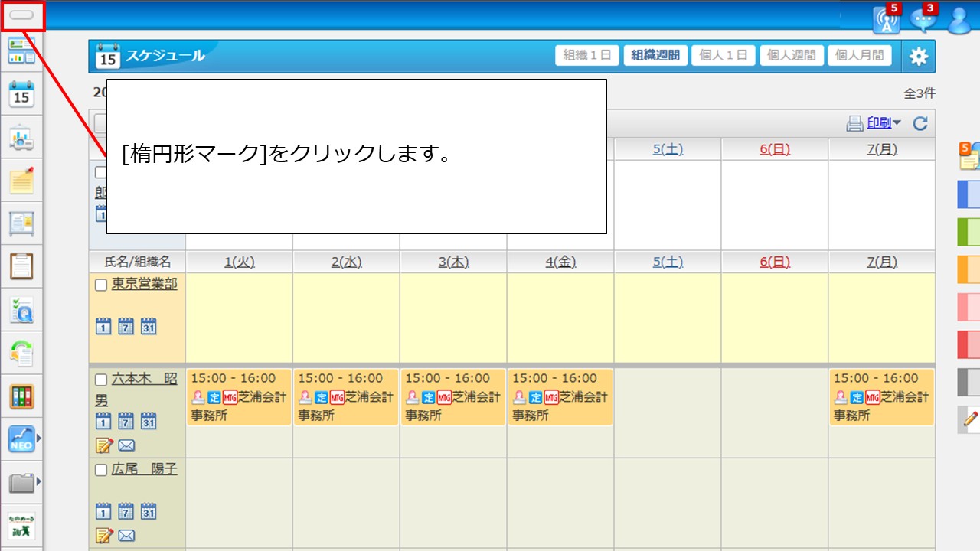
Task: Switch to the 個人週間 view tab
Action: tap(792, 55)
